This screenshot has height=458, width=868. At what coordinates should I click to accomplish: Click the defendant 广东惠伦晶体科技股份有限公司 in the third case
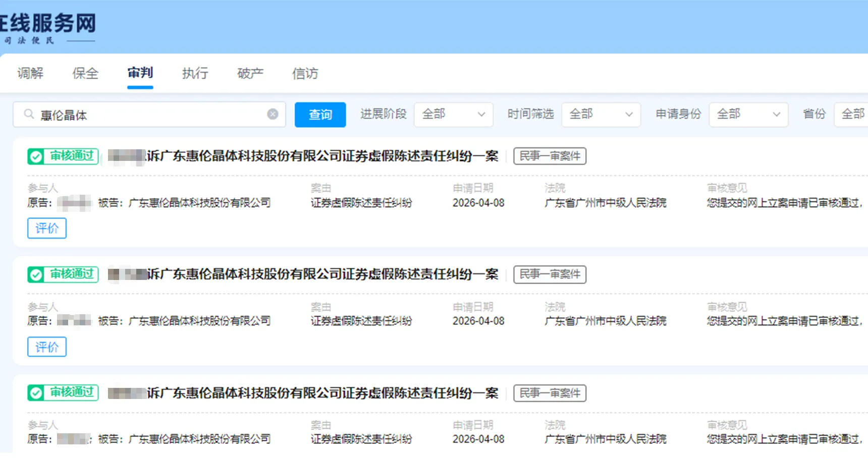(200, 439)
